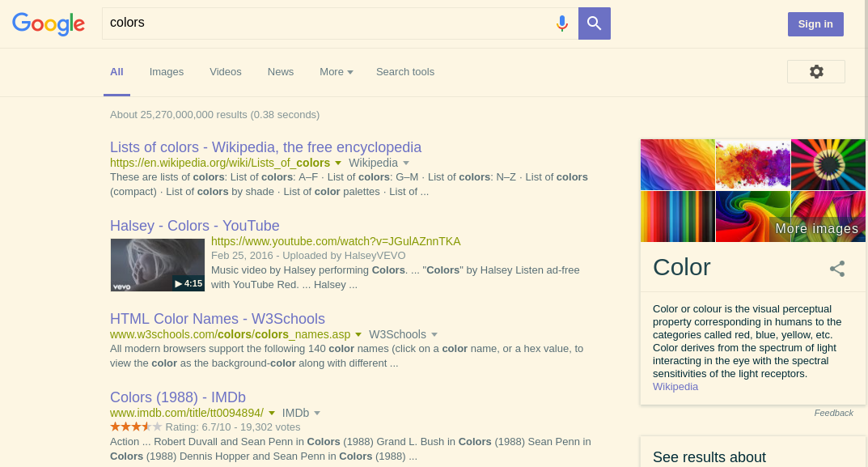Play the Halsey video thumbnail
868x467 pixels.
click(158, 265)
